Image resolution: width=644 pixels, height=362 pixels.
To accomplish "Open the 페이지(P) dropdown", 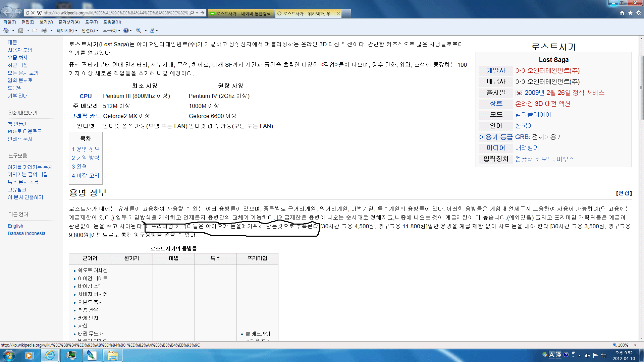I will pos(67,31).
